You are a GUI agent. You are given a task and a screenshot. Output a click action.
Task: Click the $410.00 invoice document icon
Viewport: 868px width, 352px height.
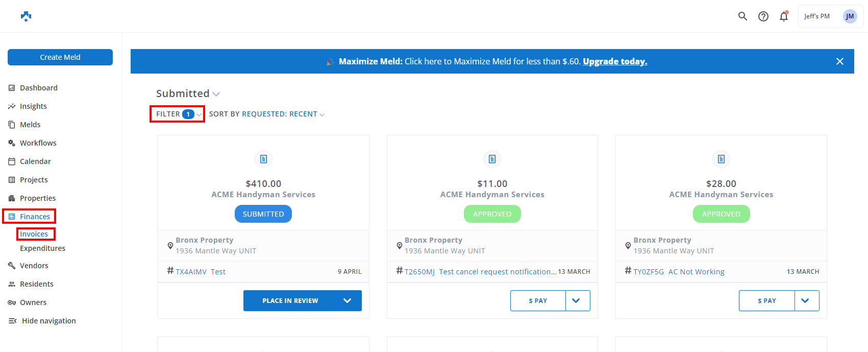(x=263, y=159)
